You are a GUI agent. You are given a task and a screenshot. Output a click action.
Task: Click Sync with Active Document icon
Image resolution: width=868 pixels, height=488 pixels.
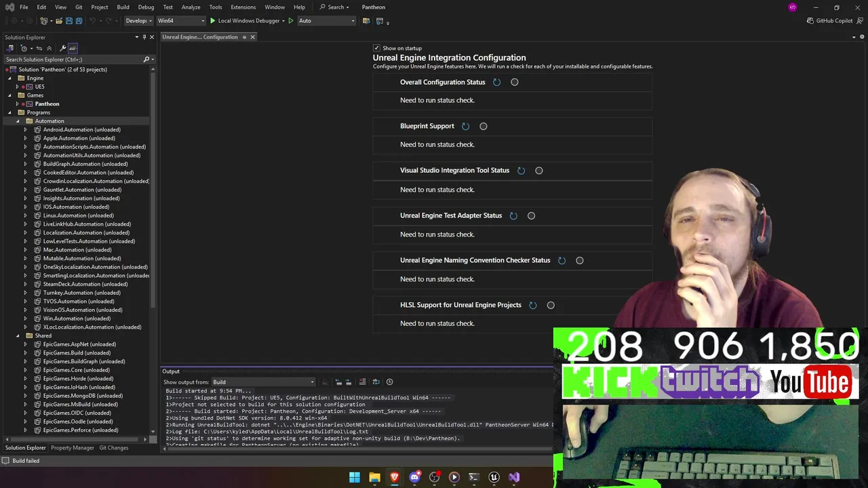39,48
